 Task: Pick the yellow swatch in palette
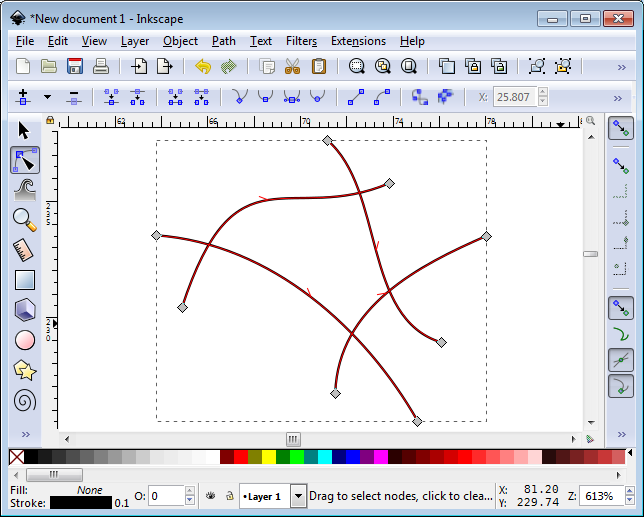click(268, 457)
